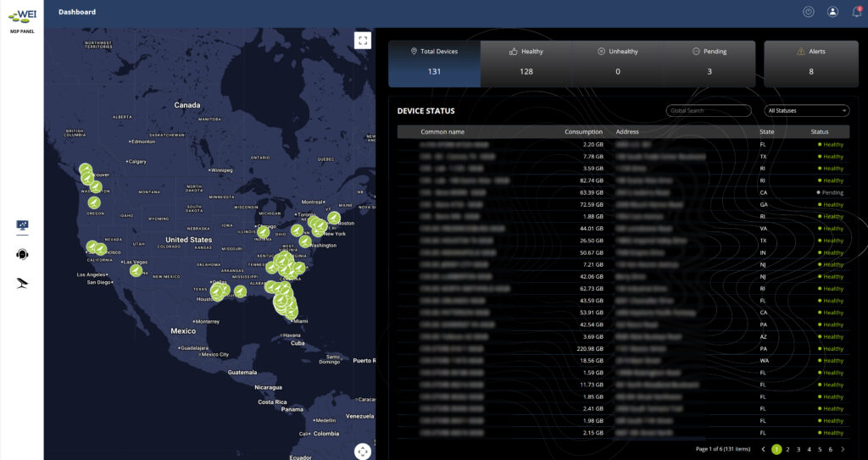The width and height of the screenshot is (868, 460).
Task: Click the 63.39 GB consumption value
Action: [x=591, y=192]
